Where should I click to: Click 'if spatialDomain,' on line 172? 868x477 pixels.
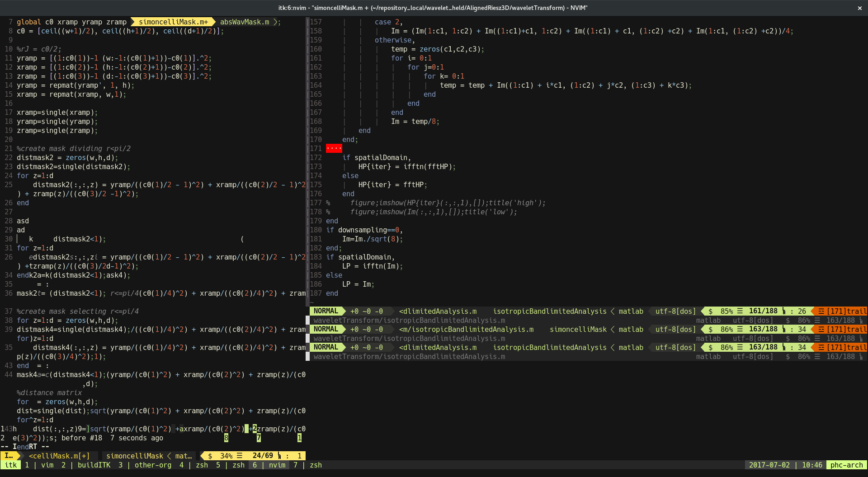click(x=377, y=157)
